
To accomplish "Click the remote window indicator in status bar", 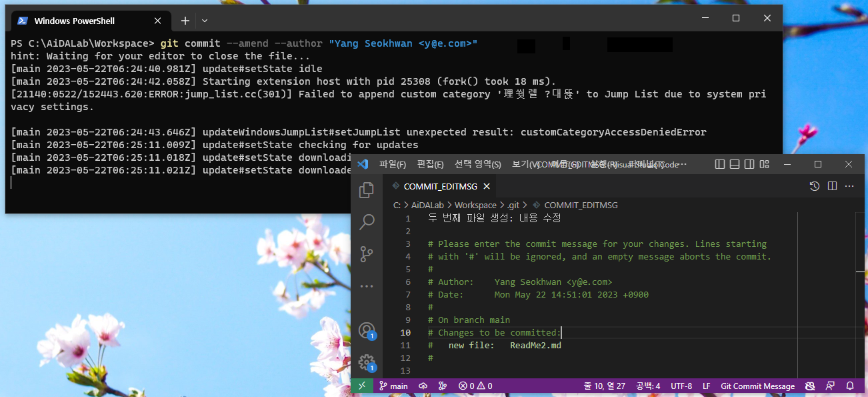I will (x=362, y=386).
